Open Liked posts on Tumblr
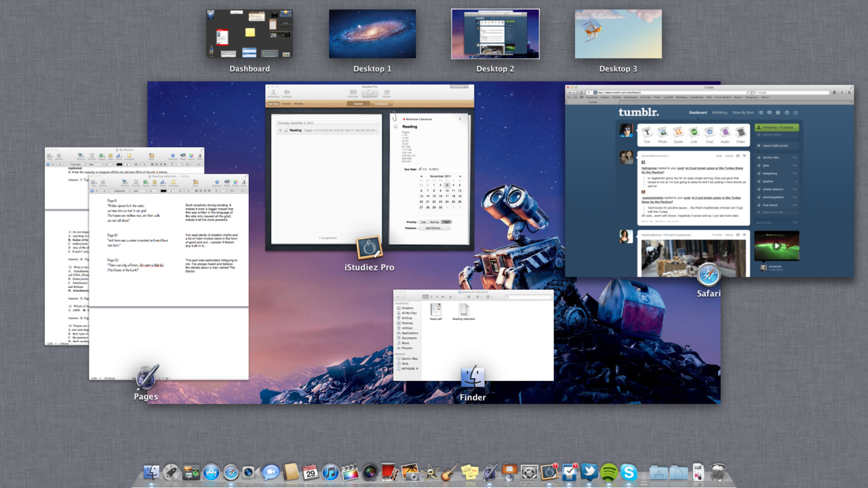 click(x=776, y=146)
